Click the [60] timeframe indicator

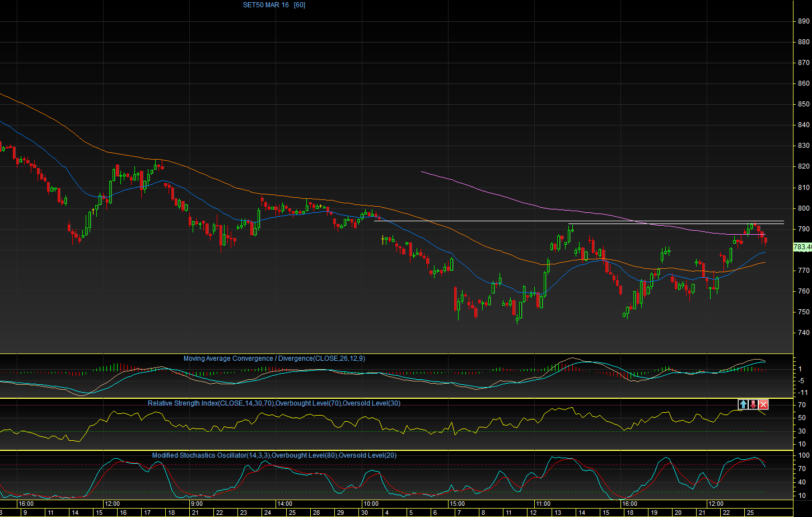300,5
